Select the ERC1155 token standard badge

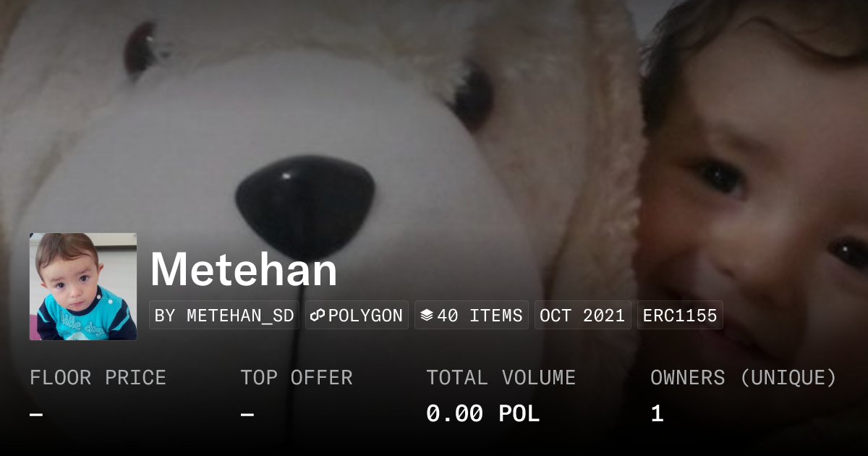point(680,316)
